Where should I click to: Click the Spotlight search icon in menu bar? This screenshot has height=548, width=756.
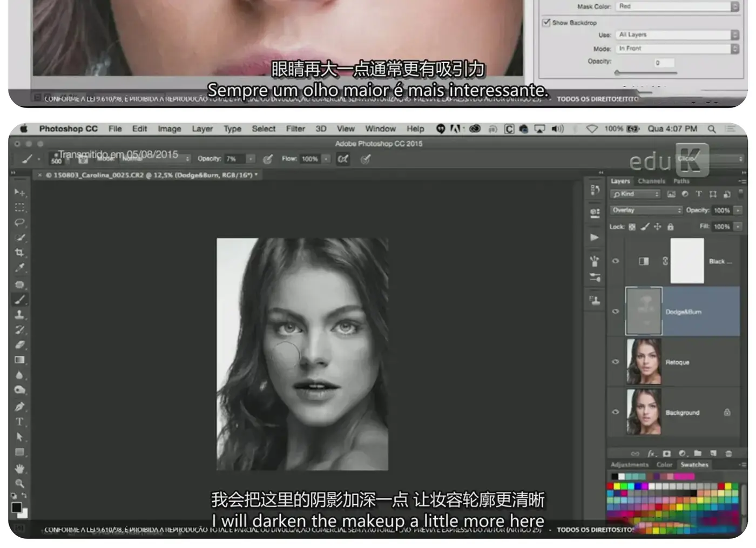[x=712, y=128]
